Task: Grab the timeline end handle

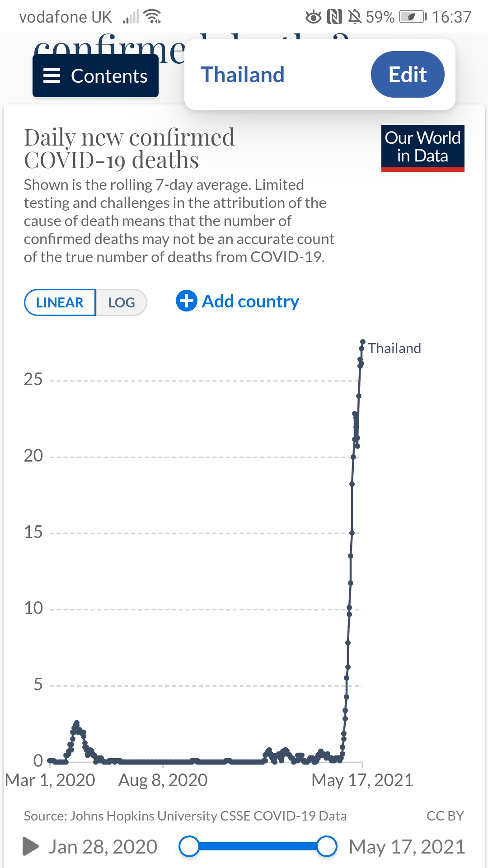Action: (x=326, y=846)
